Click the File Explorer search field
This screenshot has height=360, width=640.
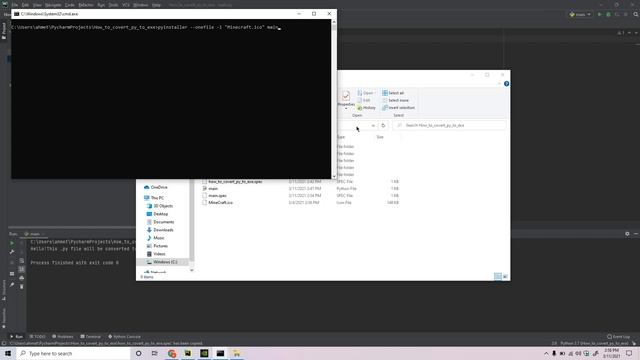click(449, 125)
